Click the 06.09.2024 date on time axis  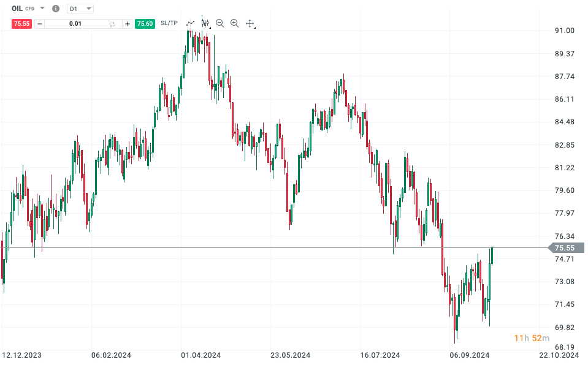(x=471, y=355)
